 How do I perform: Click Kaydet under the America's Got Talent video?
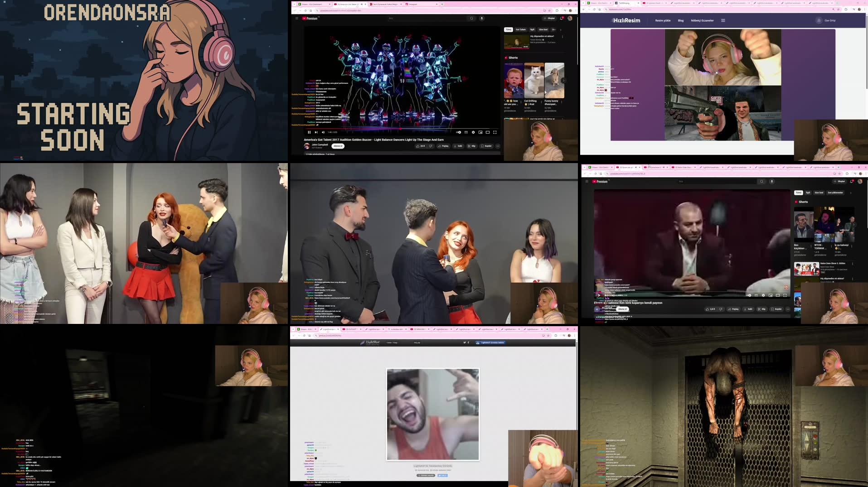click(486, 146)
